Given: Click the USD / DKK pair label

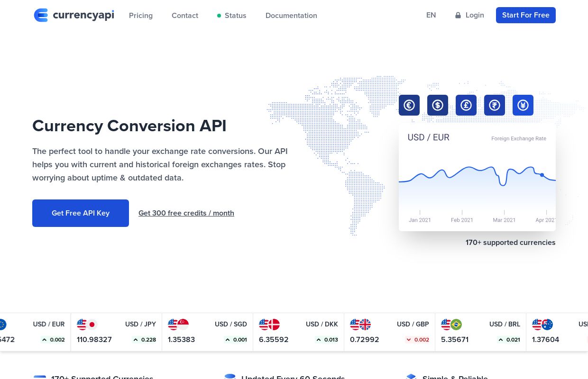Looking at the screenshot, I should pyautogui.click(x=322, y=325).
